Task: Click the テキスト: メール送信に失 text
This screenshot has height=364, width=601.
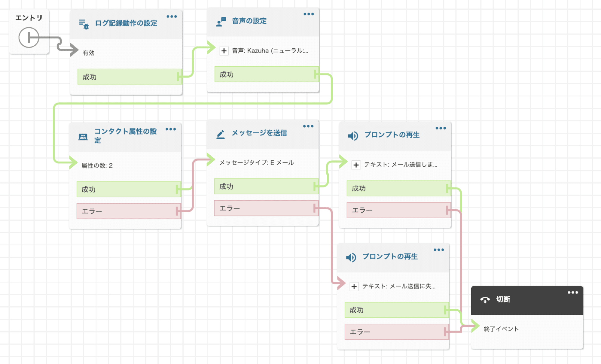Action: tap(399, 286)
